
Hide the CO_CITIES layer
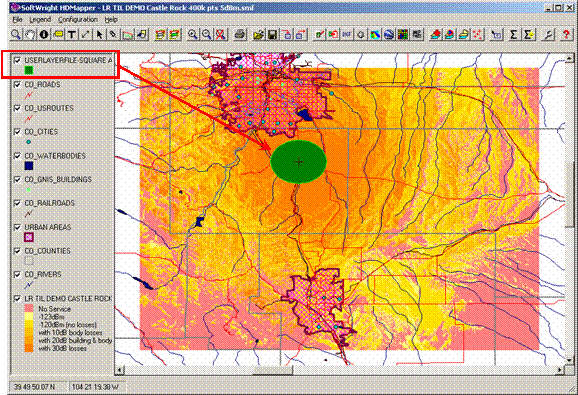point(17,132)
